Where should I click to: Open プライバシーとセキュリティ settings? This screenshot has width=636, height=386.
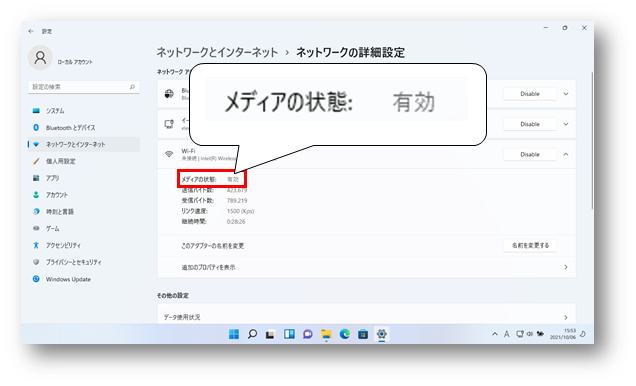tap(84, 262)
